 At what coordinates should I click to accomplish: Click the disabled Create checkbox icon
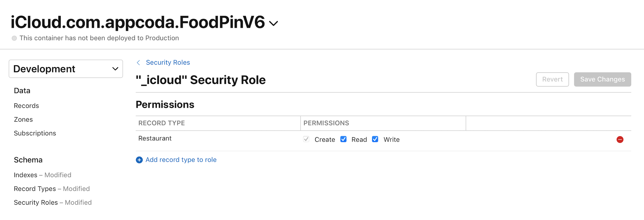[306, 139]
